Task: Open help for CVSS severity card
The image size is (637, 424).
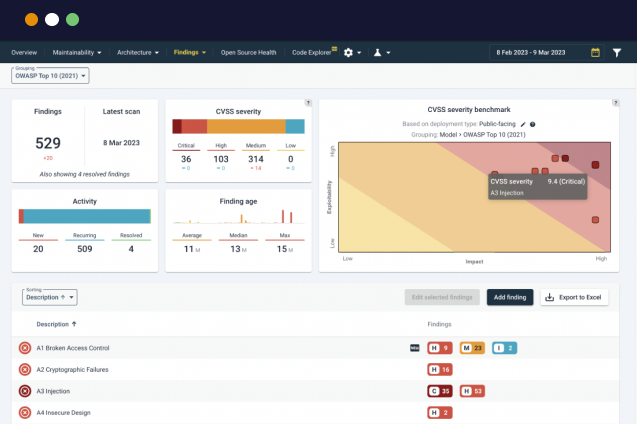Action: 308,103
